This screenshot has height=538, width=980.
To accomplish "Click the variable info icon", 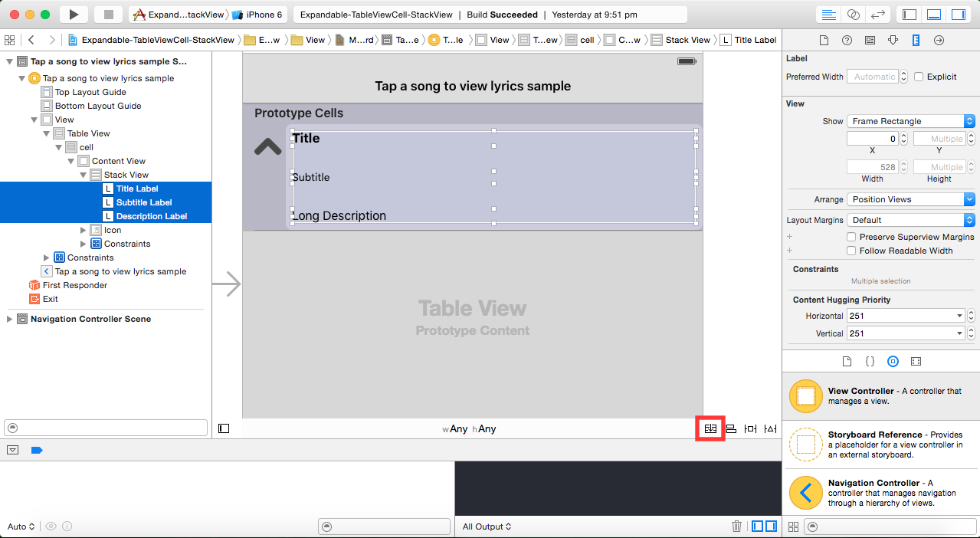I will coord(67,527).
